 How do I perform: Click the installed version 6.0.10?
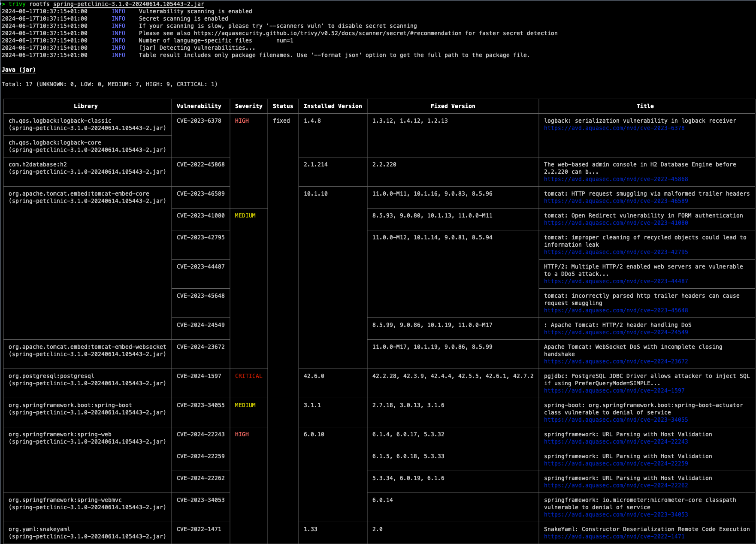click(314, 435)
